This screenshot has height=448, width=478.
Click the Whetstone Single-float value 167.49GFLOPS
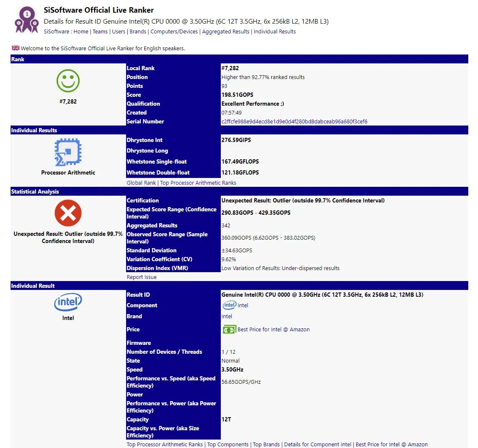pos(240,161)
